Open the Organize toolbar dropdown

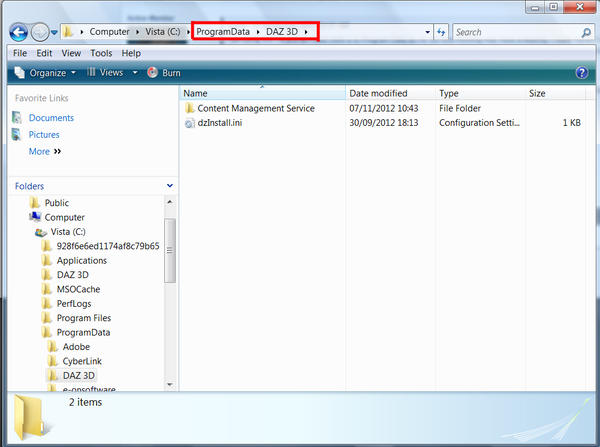click(45, 73)
